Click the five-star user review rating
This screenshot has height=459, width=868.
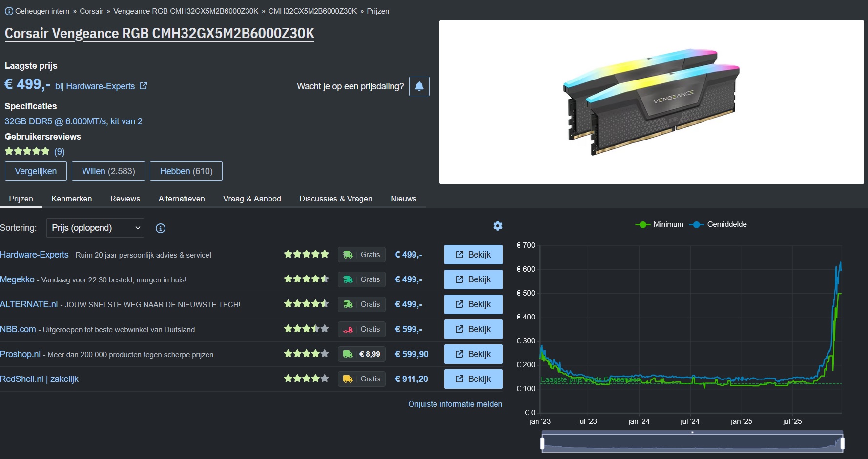tap(27, 151)
